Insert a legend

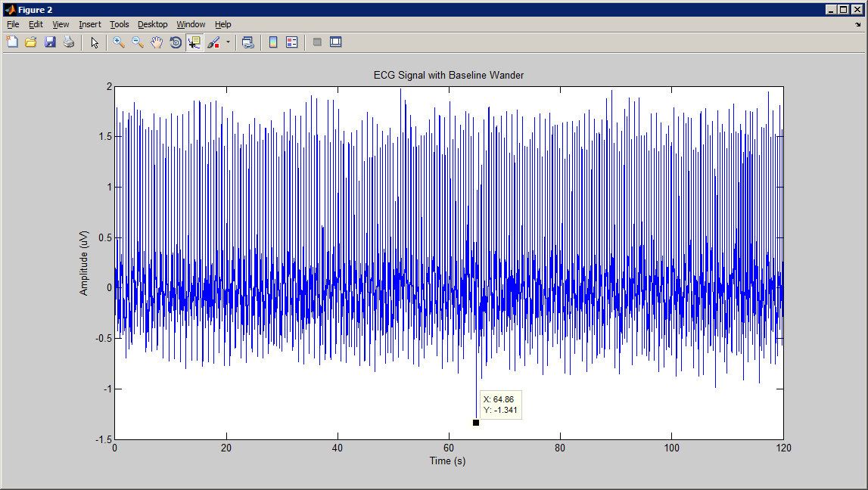pos(291,42)
